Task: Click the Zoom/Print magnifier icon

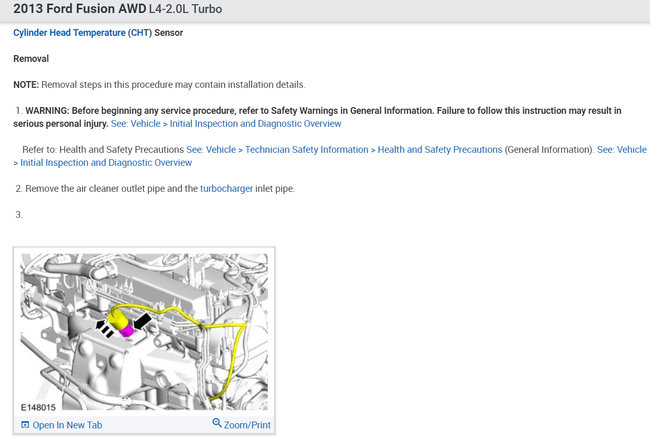Action: point(217,423)
